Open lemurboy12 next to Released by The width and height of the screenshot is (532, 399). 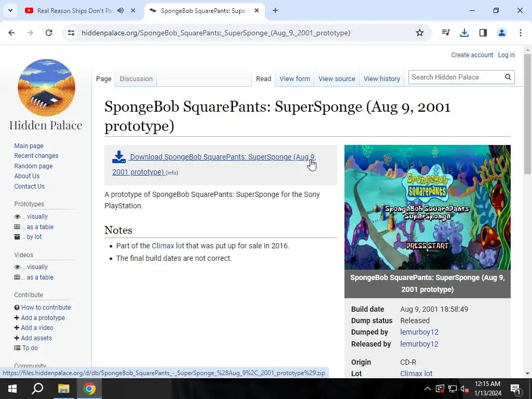[x=419, y=344]
